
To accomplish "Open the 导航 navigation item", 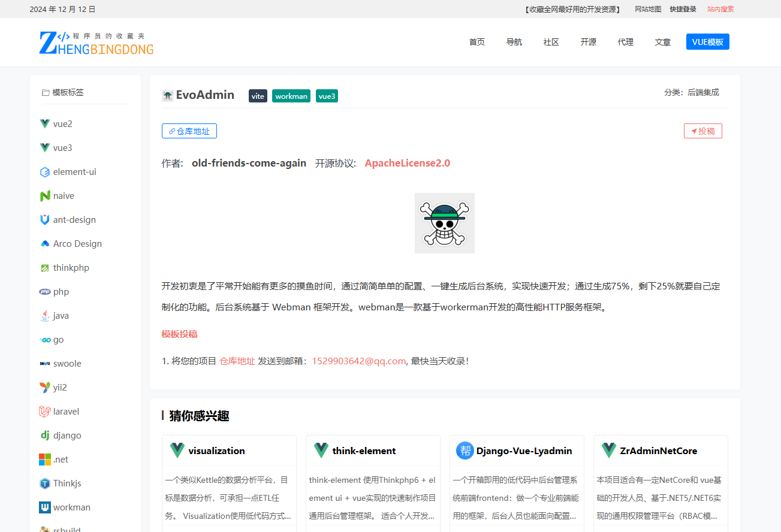I will coord(514,42).
